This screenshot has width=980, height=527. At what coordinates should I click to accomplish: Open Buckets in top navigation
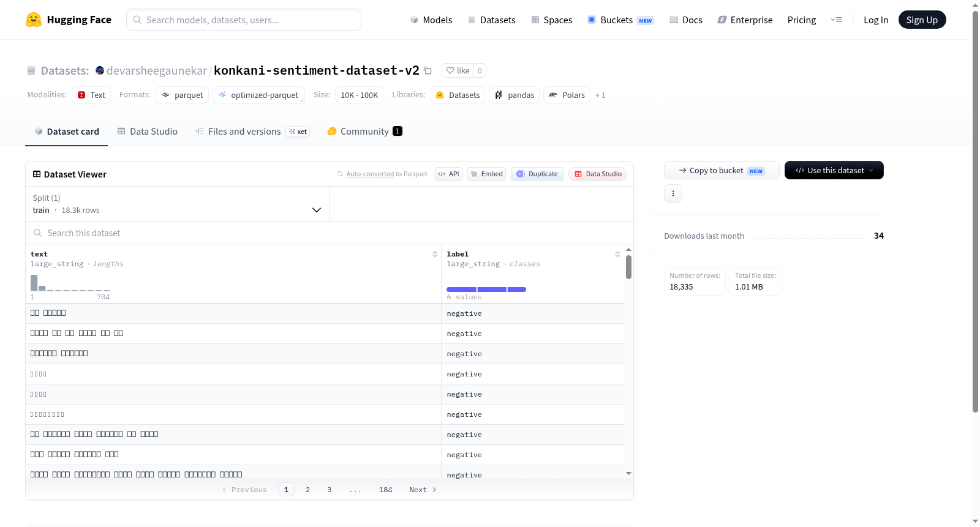[620, 20]
